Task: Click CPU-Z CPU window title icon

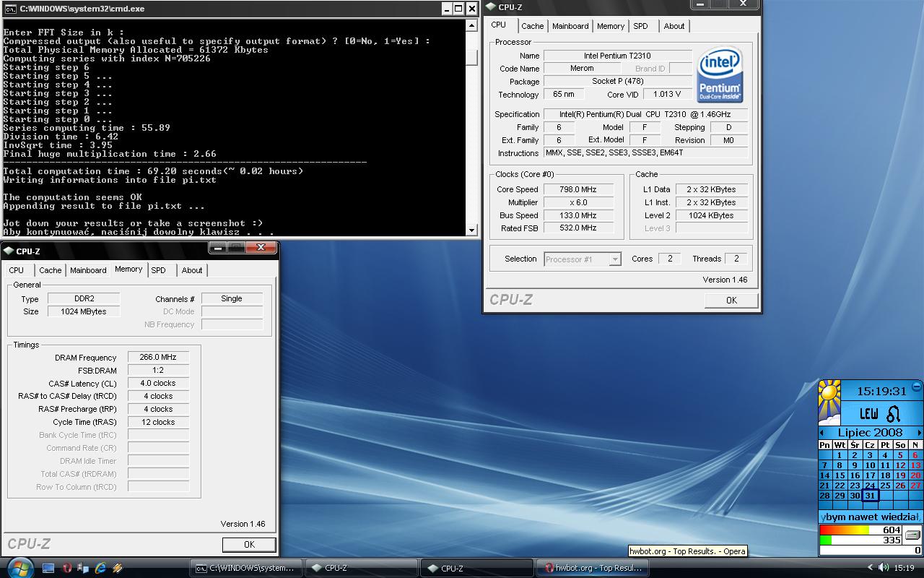Action: point(491,7)
